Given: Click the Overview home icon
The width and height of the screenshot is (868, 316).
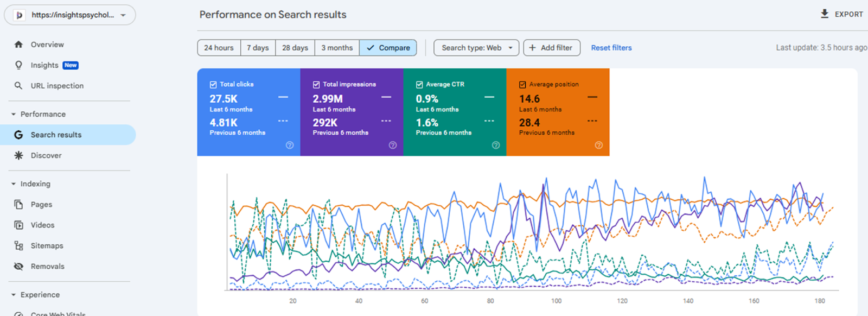Looking at the screenshot, I should 18,45.
